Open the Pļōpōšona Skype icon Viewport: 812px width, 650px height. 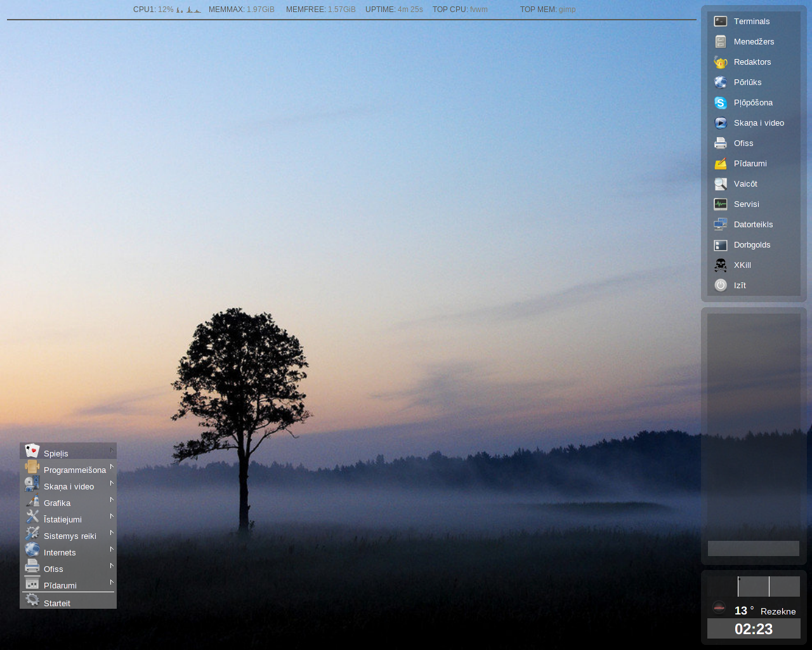(x=721, y=103)
